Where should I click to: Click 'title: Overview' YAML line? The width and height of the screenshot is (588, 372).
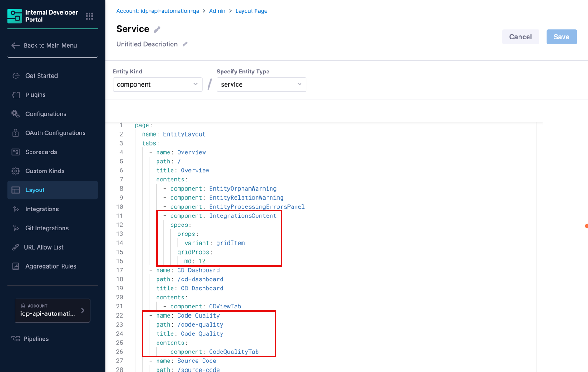click(x=183, y=171)
